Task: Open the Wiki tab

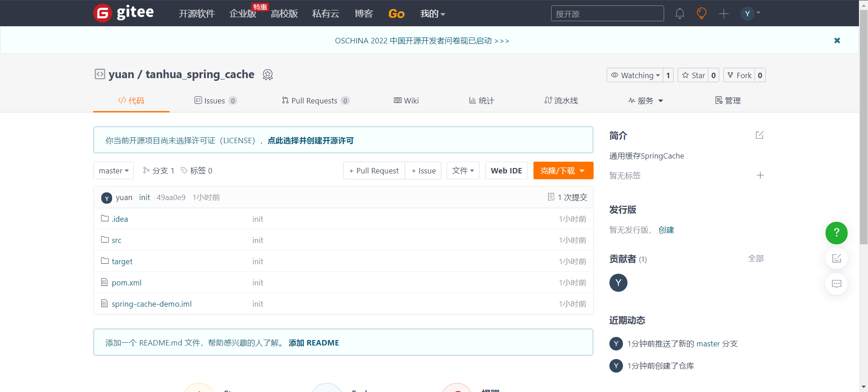Action: point(406,101)
